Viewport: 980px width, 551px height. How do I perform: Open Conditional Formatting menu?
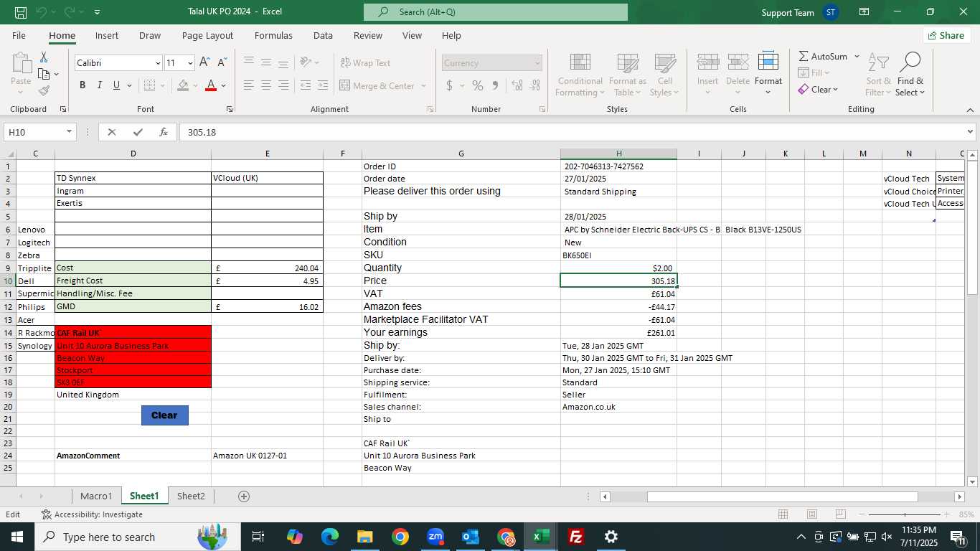click(580, 75)
